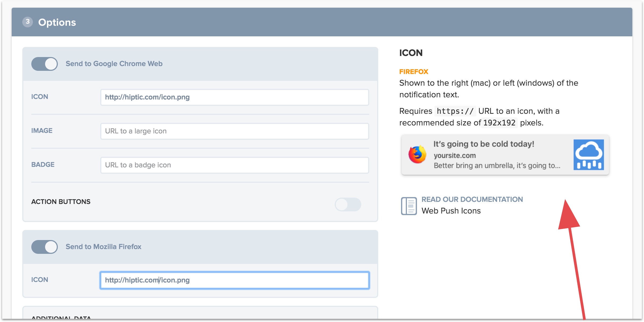Click the IMAGE large icon URL field

[x=235, y=131]
